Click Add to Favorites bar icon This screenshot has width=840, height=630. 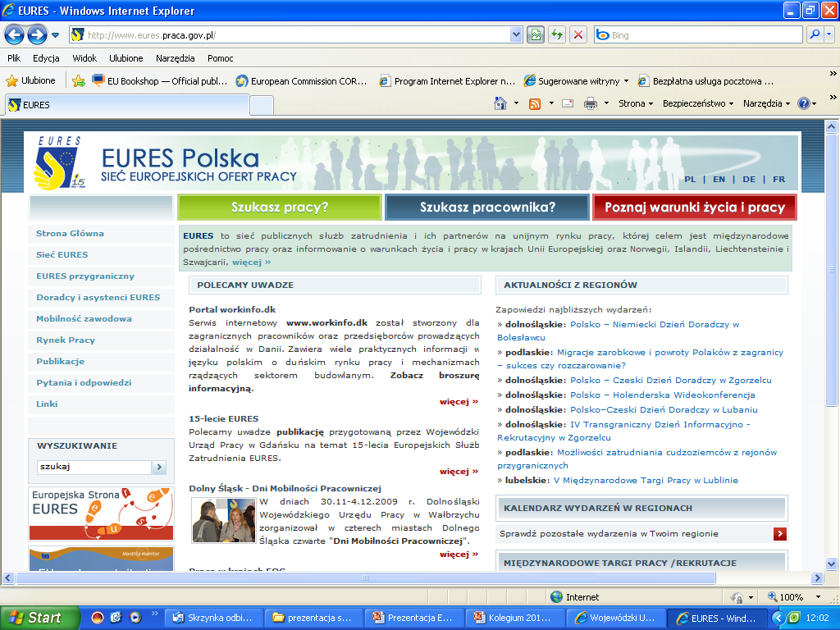[x=79, y=81]
